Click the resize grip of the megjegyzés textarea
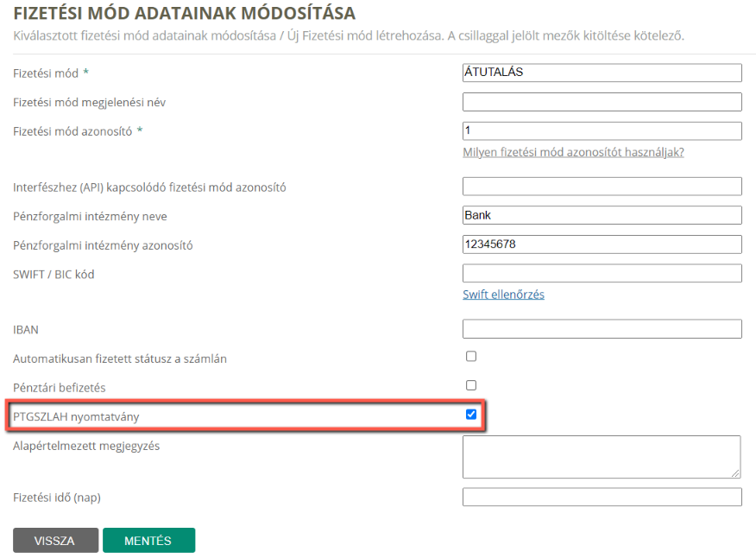 pyautogui.click(x=735, y=473)
